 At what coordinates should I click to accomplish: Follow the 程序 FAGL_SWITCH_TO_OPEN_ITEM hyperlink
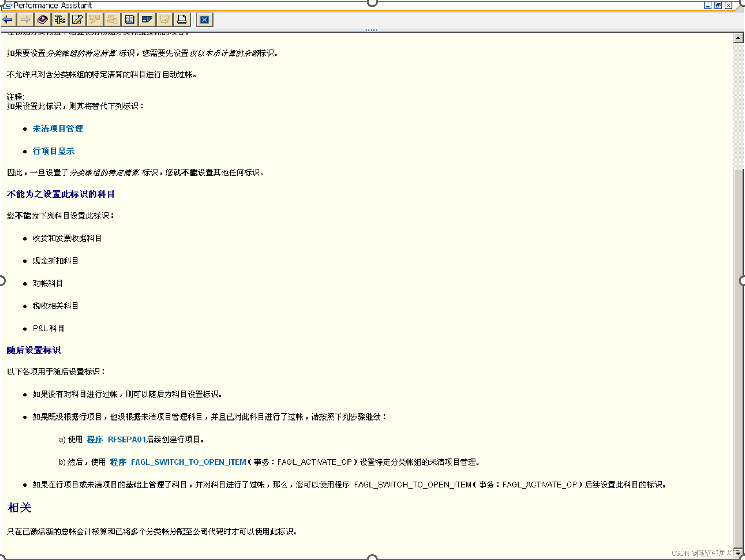[177, 462]
